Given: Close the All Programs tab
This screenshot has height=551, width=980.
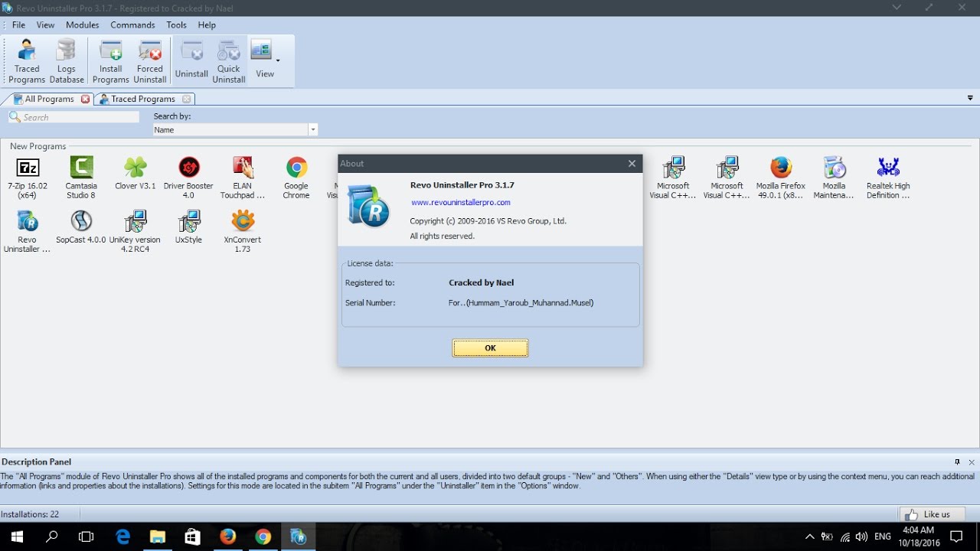Looking at the screenshot, I should click(86, 99).
